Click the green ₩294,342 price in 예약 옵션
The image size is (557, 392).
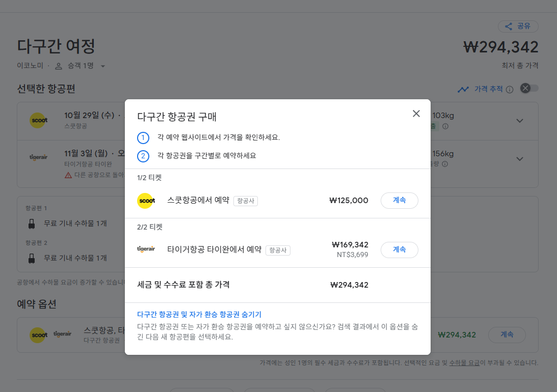pos(457,335)
